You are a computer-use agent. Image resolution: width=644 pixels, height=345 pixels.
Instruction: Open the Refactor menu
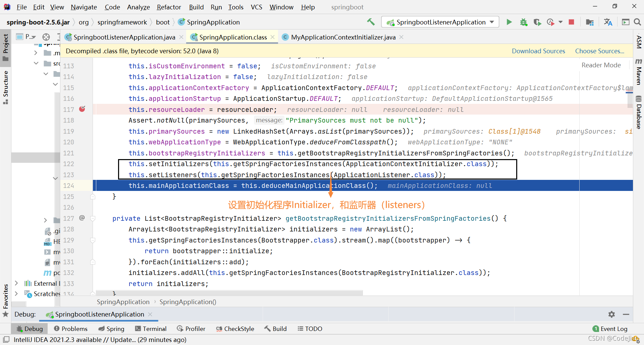click(169, 7)
